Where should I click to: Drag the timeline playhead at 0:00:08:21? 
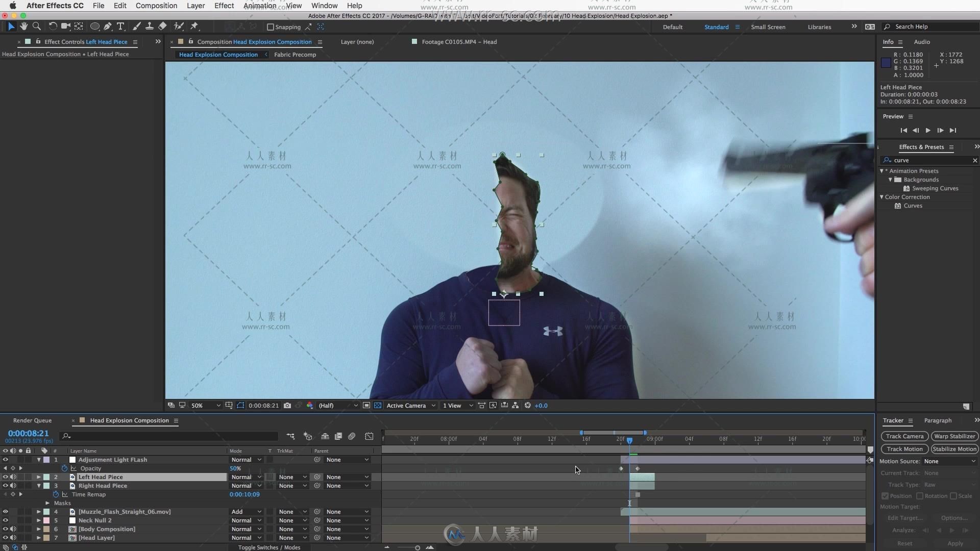point(629,439)
